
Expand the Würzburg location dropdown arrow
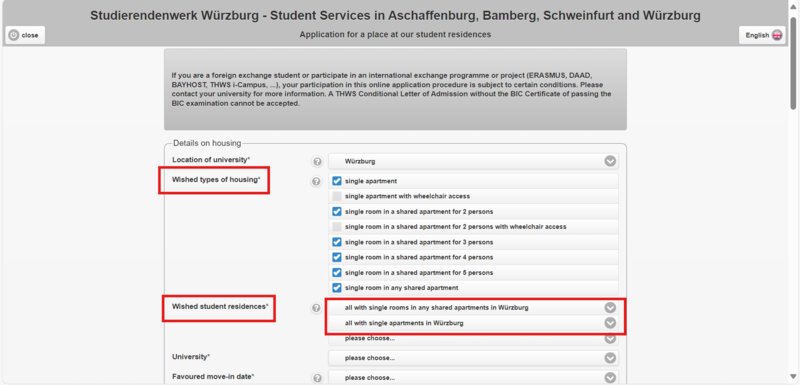point(610,161)
